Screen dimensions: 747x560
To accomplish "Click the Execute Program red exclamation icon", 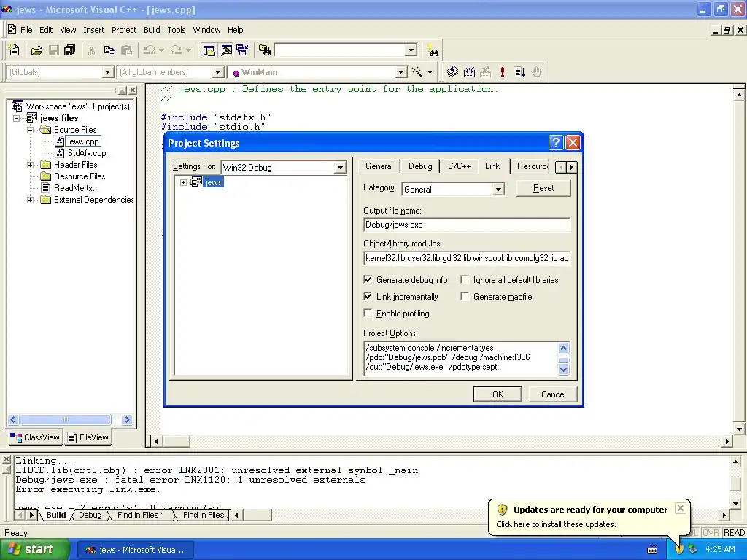I will click(x=502, y=72).
